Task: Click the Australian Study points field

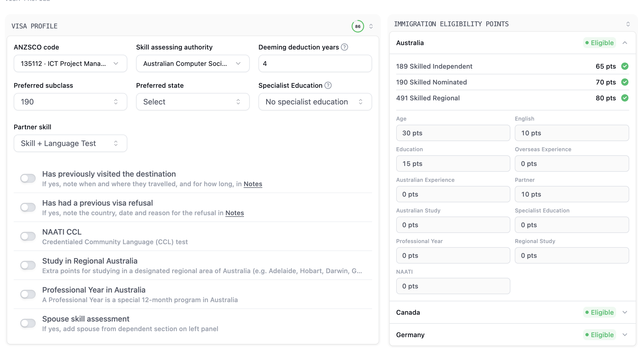Action: [x=453, y=225]
